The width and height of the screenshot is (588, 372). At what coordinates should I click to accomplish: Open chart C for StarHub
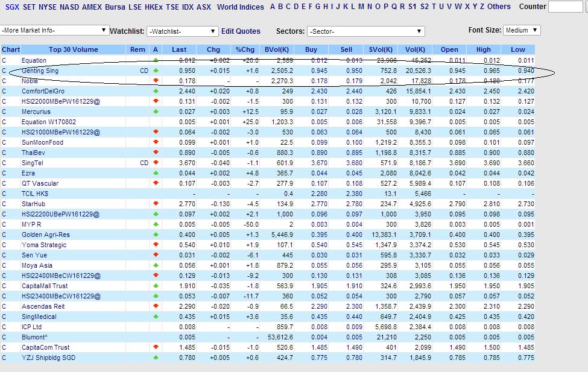[x=4, y=204]
